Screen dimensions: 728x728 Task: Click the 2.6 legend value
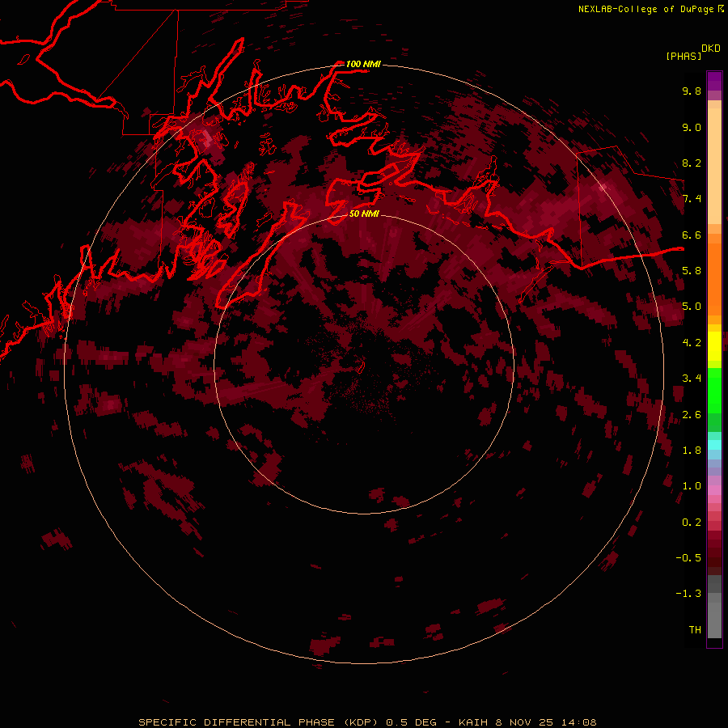point(692,415)
